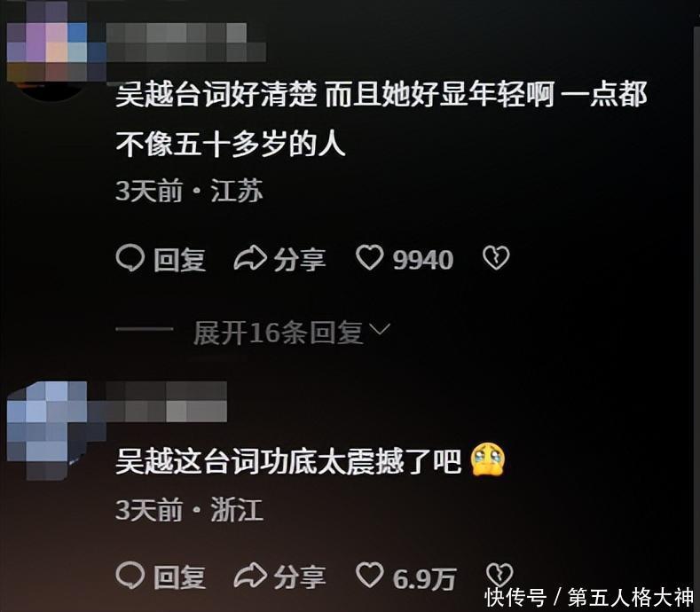The width and height of the screenshot is (700, 612).
Task: Click 回复 text under the Jiangsu comment
Action: click(x=179, y=260)
